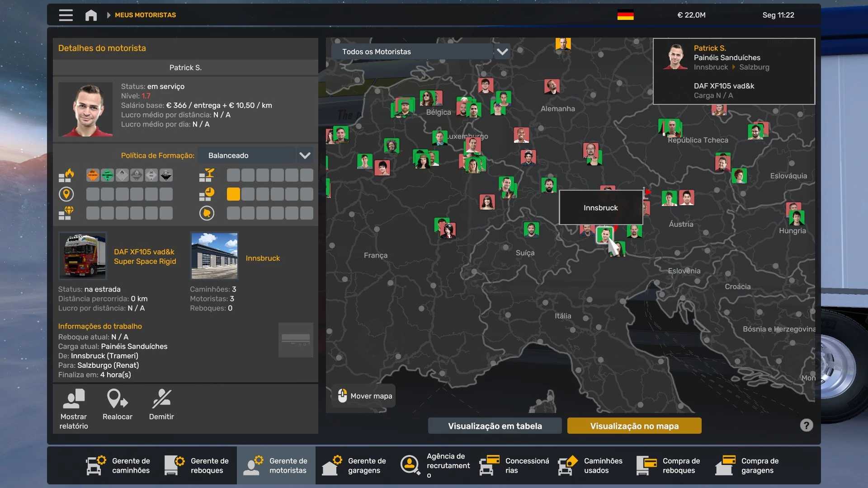Click the Innsbruck garage link
Image resolution: width=868 pixels, height=488 pixels.
tap(263, 258)
